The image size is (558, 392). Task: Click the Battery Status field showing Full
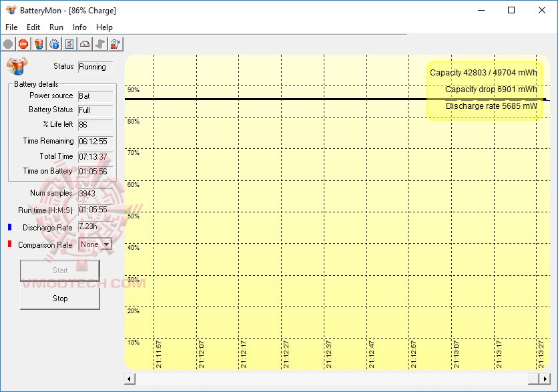(95, 110)
